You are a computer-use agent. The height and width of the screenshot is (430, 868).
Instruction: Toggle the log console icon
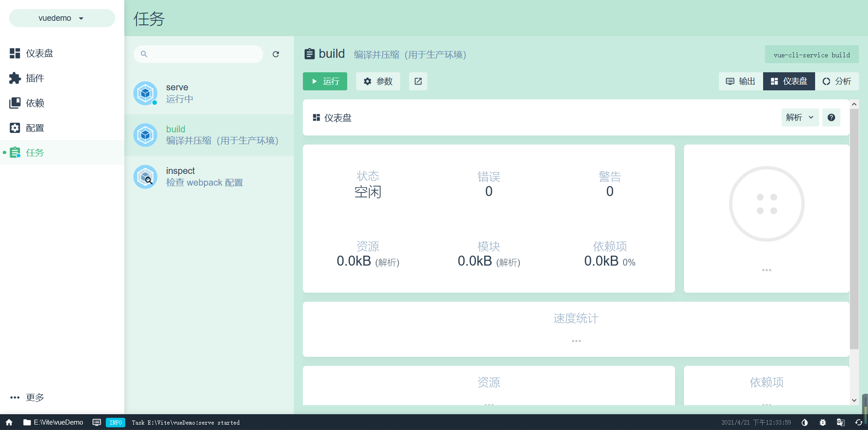97,422
